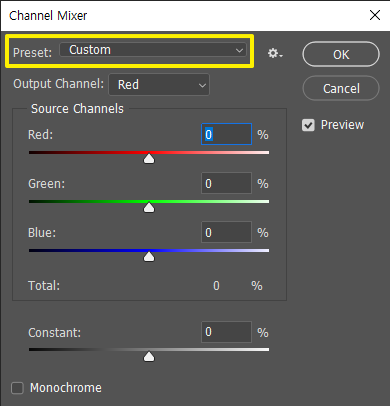Close the Channel Mixer dialog

(375, 15)
